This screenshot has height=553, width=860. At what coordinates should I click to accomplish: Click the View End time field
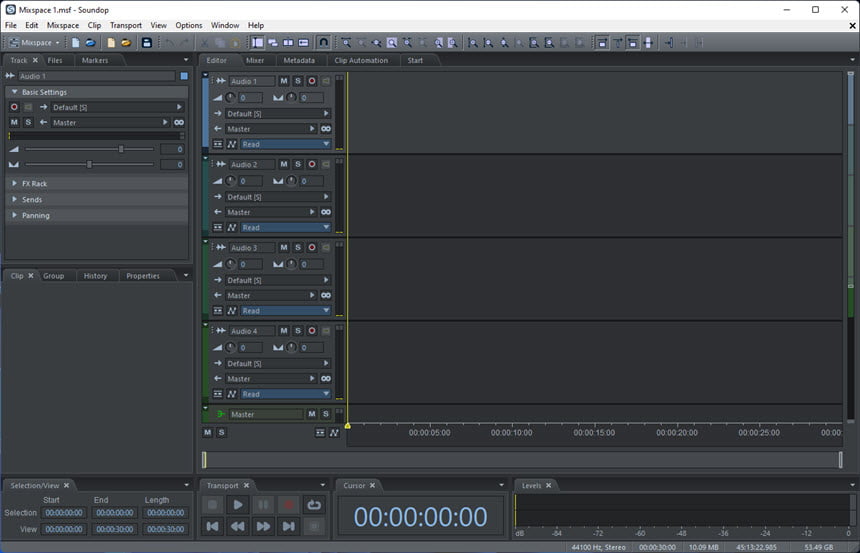[115, 529]
